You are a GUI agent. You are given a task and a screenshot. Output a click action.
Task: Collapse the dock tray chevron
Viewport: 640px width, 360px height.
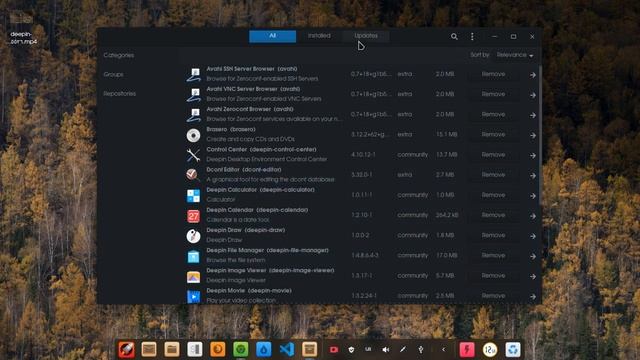click(x=443, y=349)
